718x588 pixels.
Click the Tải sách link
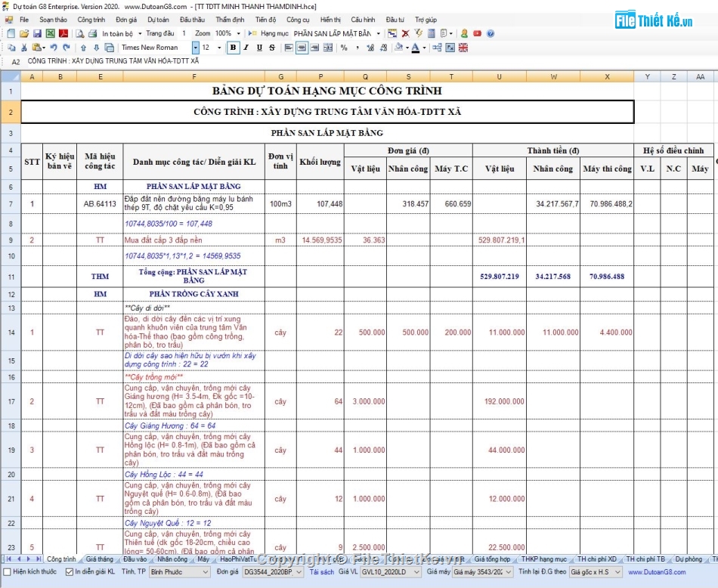tap(321, 572)
